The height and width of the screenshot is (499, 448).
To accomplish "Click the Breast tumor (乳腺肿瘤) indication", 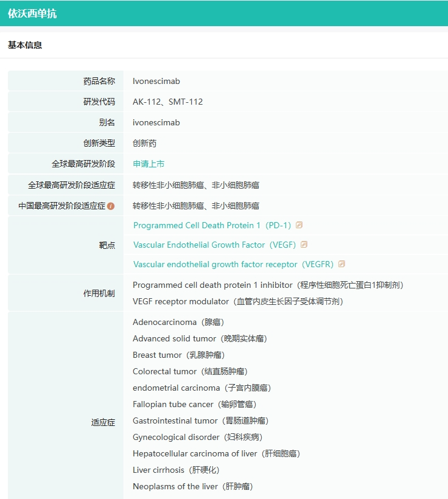I will click(178, 355).
